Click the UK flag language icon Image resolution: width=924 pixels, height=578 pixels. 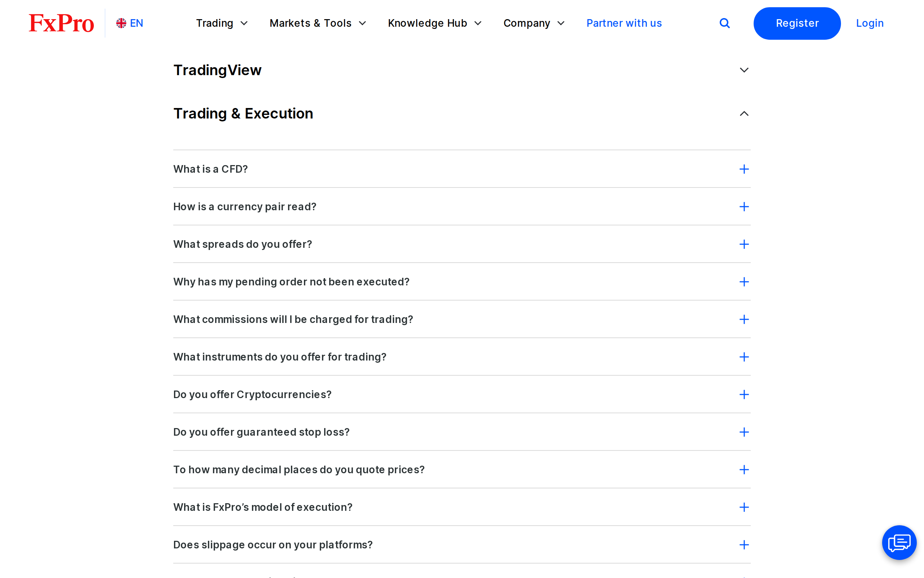pos(121,23)
